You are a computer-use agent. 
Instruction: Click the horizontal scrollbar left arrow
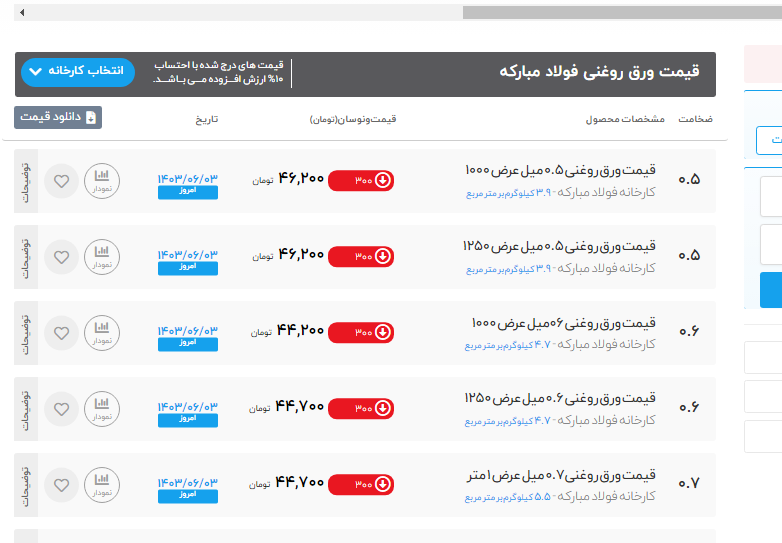[x=22, y=13]
